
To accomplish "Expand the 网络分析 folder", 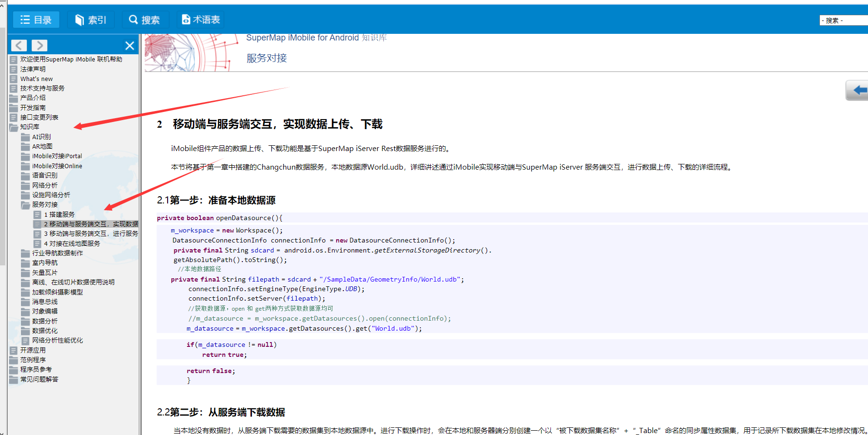I will tap(45, 185).
